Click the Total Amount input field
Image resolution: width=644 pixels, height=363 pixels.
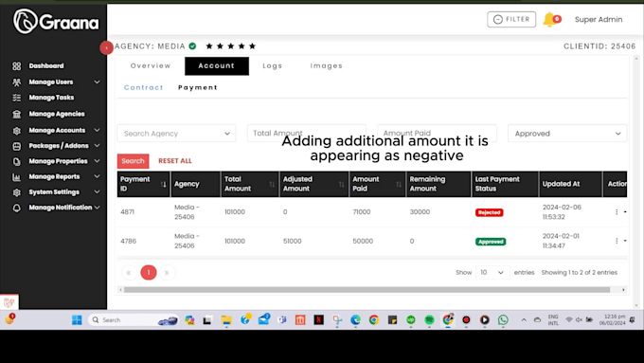[x=307, y=134]
